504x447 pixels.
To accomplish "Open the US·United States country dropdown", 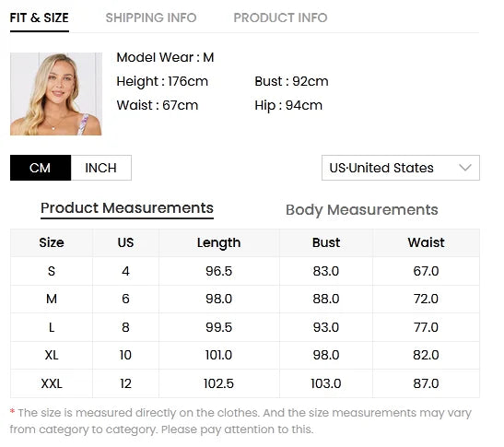I will [401, 168].
